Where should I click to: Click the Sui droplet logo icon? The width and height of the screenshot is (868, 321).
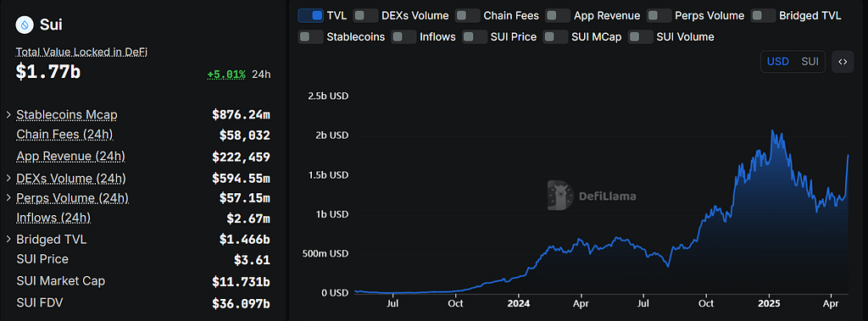coord(25,25)
